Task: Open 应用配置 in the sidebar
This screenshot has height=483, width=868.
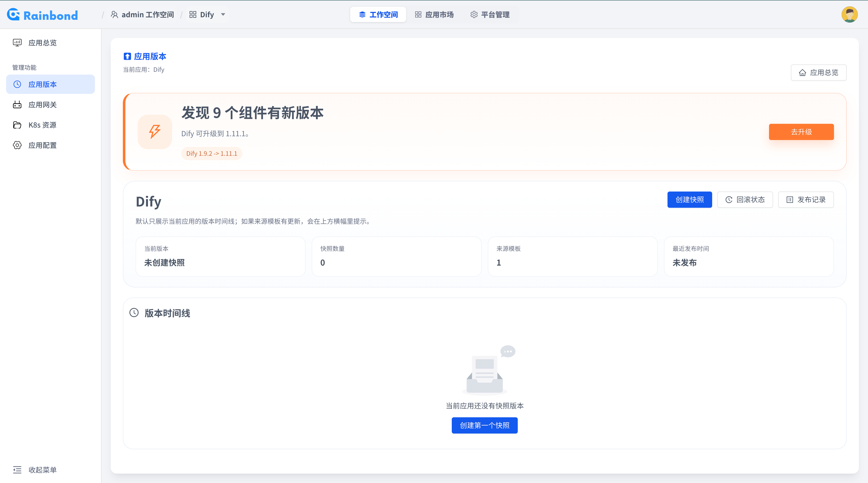Action: coord(51,145)
